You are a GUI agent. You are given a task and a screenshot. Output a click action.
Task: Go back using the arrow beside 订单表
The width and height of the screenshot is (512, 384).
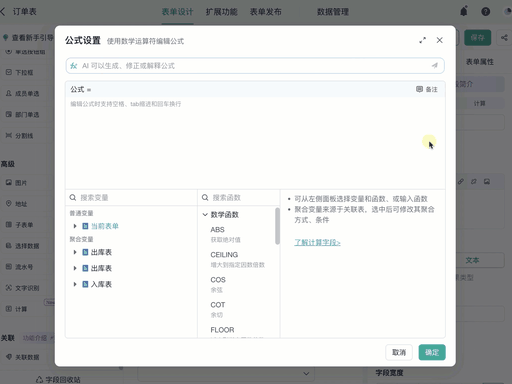point(3,12)
